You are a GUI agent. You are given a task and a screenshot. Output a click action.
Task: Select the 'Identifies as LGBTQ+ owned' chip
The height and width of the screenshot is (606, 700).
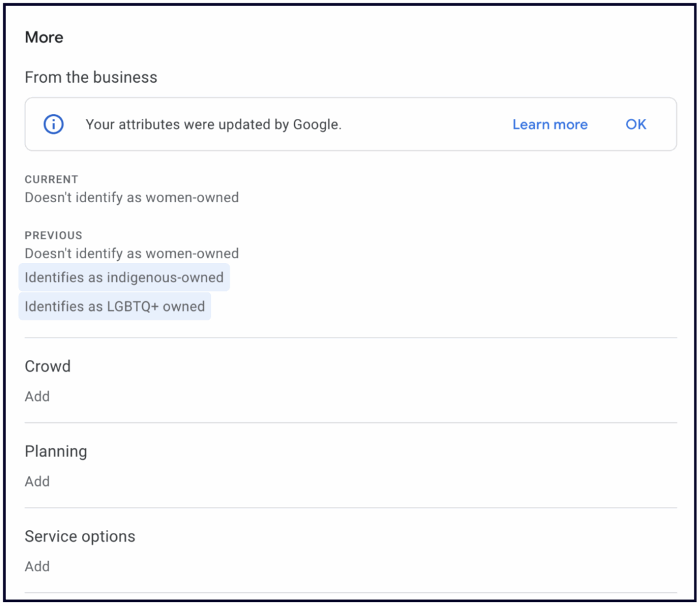[x=115, y=306]
